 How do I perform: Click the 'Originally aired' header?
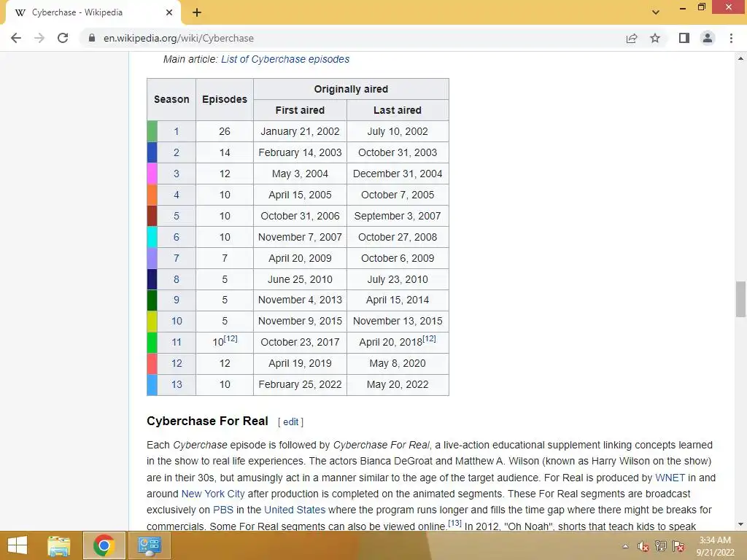click(351, 89)
